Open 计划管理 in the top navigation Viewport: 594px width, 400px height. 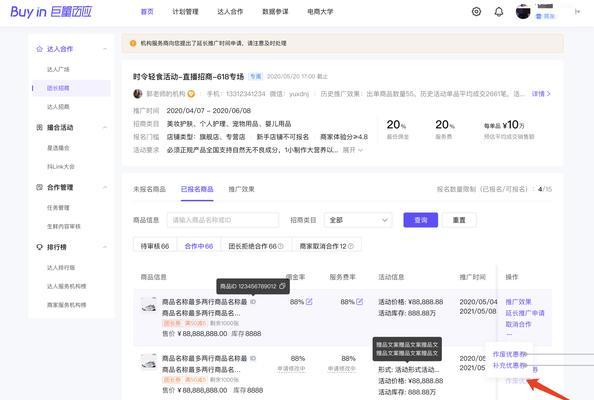[185, 12]
